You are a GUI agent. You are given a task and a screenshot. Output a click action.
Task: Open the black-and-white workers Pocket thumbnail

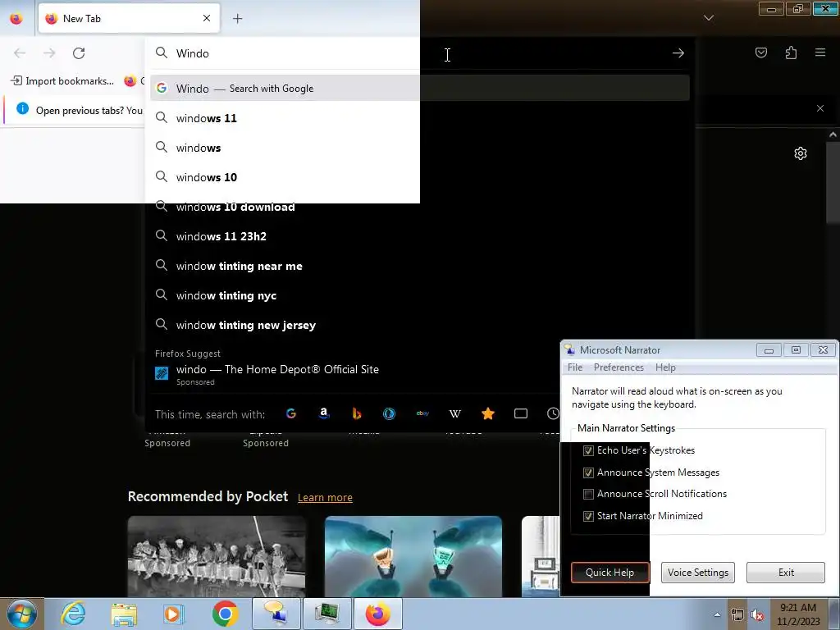(217, 556)
